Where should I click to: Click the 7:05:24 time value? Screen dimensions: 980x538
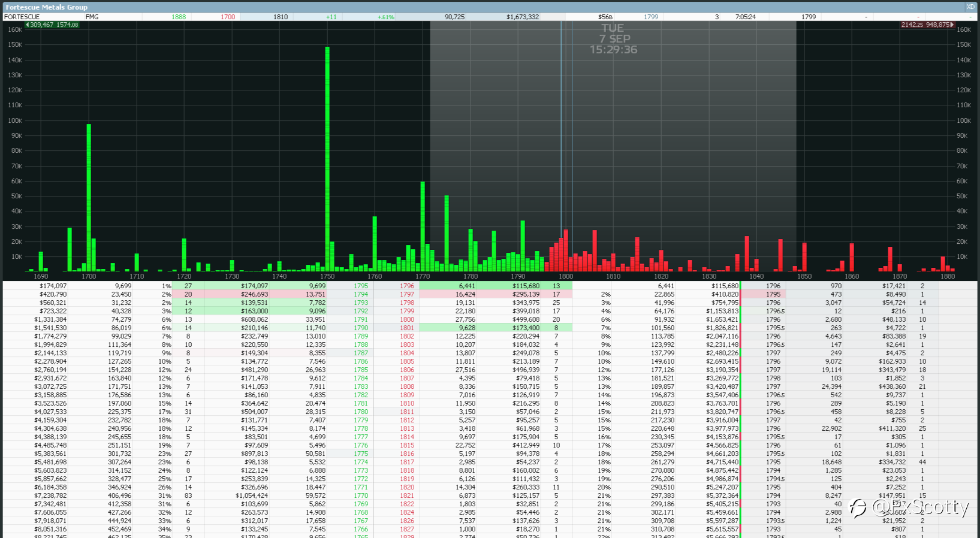click(x=745, y=17)
